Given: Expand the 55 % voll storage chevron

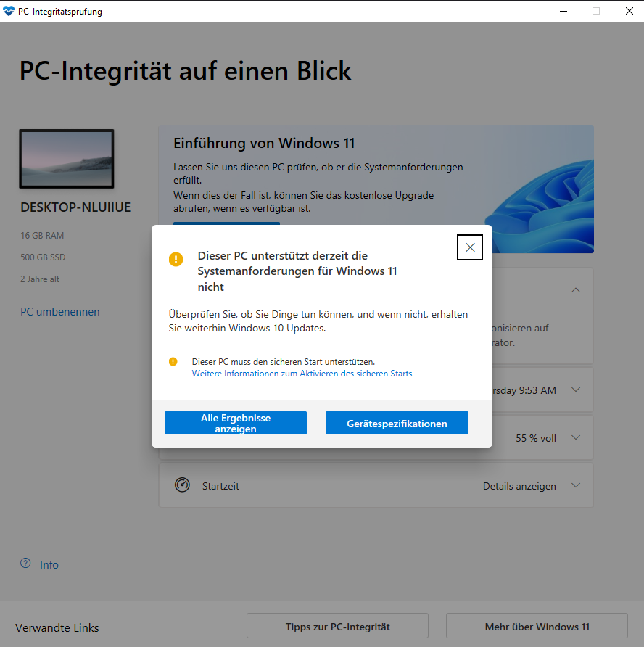Looking at the screenshot, I should click(576, 437).
